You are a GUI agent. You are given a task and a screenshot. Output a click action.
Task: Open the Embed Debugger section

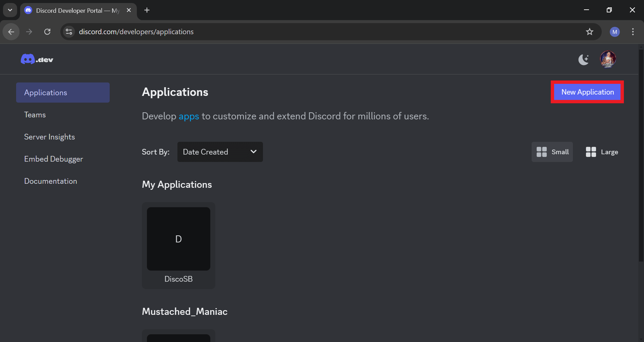(53, 159)
